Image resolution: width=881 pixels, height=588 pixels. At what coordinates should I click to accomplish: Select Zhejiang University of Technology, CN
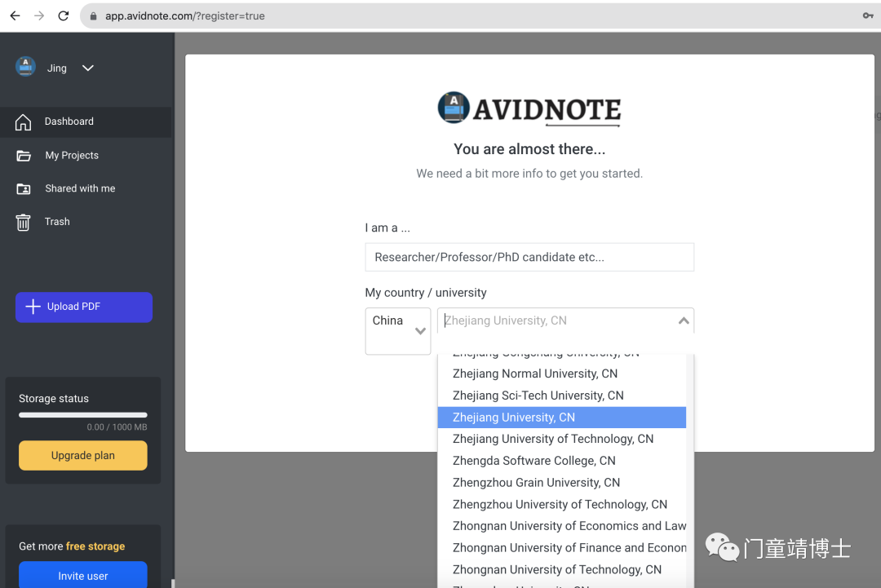pyautogui.click(x=562, y=440)
